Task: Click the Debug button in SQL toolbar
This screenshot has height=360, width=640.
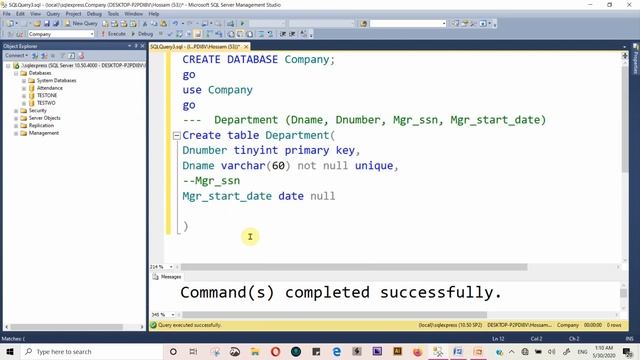Action: point(142,34)
